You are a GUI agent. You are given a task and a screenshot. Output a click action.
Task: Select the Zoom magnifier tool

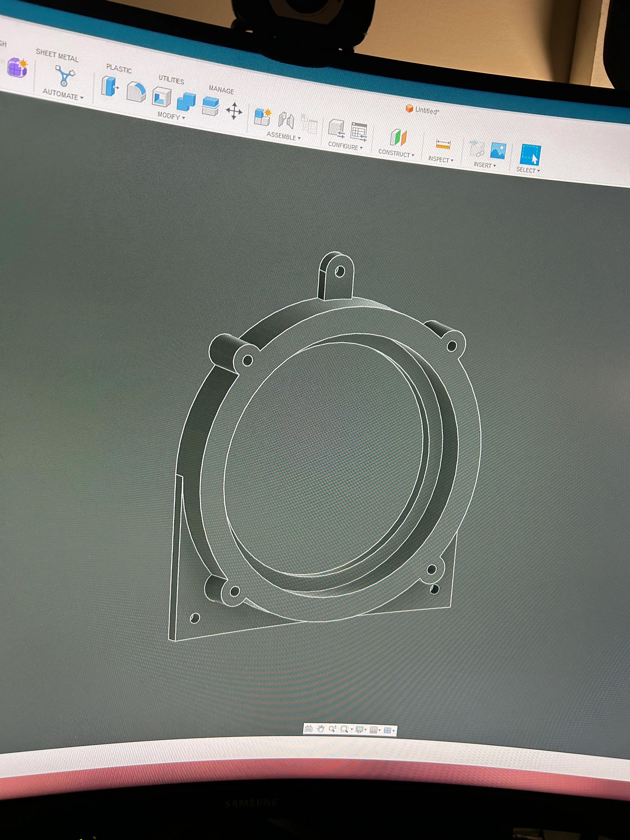[333, 729]
